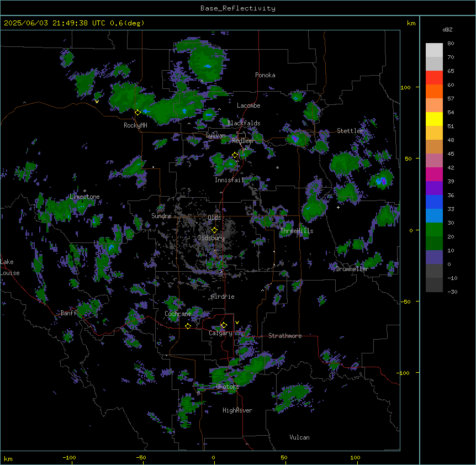Click the Blackfalds city label

coord(244,123)
